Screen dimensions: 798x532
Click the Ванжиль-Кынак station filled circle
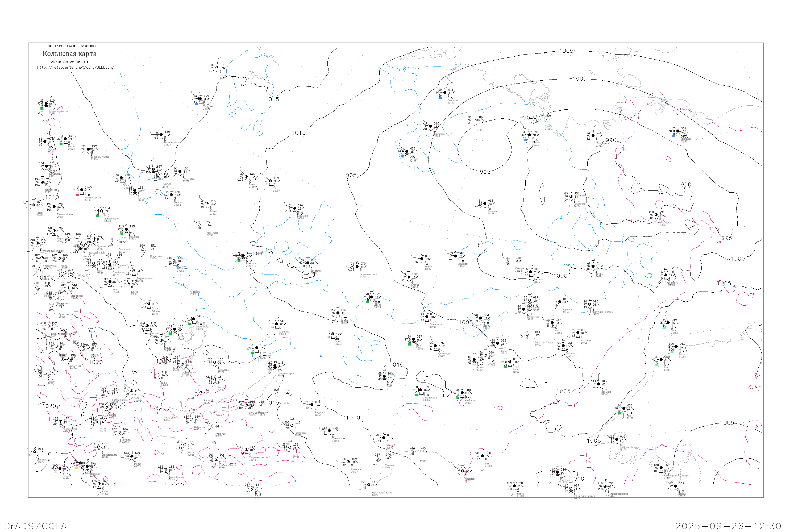point(88,149)
